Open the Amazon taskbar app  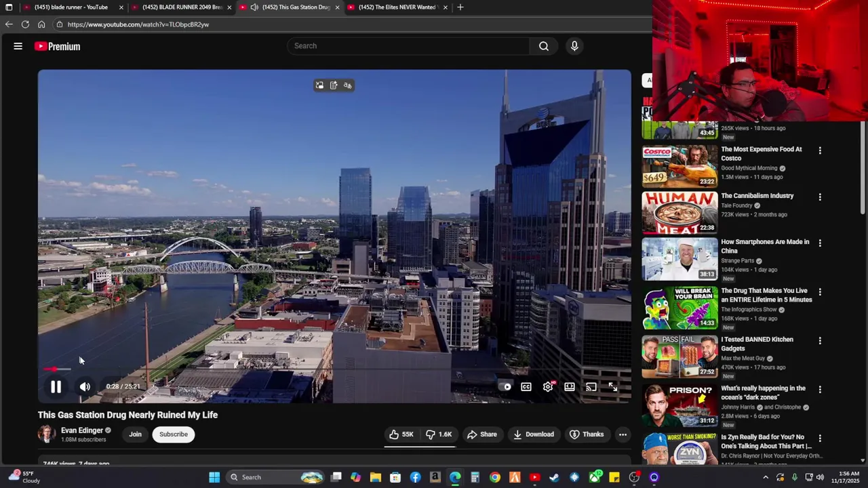point(435,477)
